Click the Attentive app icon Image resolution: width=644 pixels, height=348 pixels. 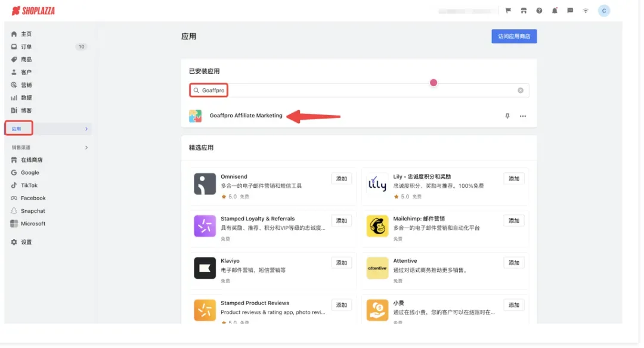pos(377,268)
